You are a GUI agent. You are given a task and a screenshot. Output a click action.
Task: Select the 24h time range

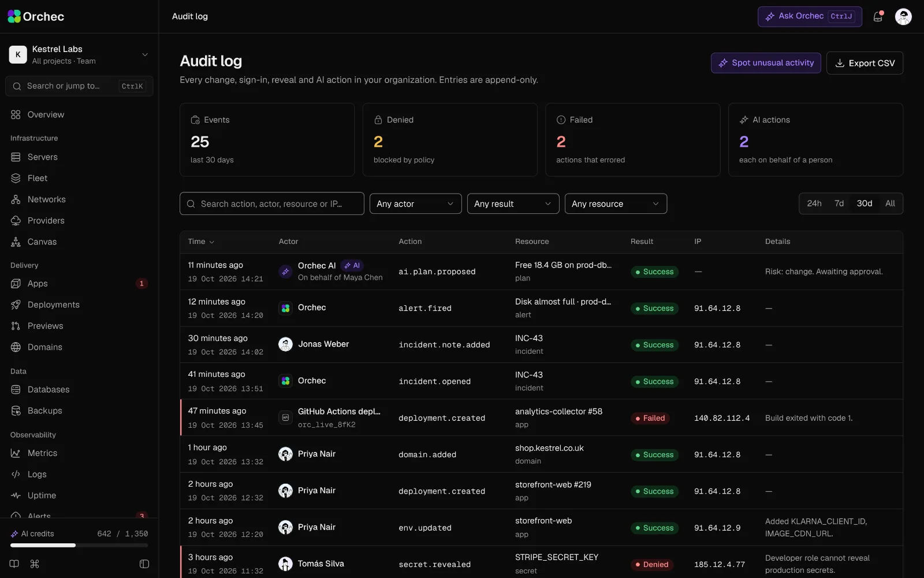(814, 203)
